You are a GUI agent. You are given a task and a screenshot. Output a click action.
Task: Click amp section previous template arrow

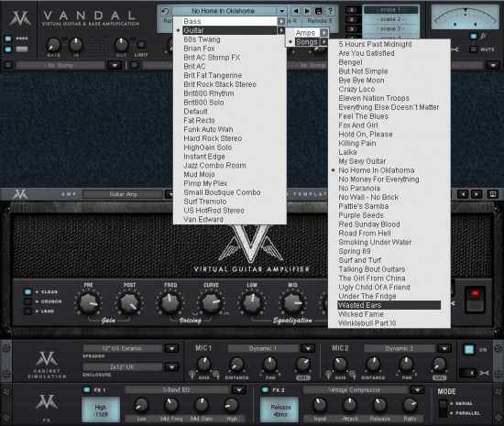click(x=463, y=194)
